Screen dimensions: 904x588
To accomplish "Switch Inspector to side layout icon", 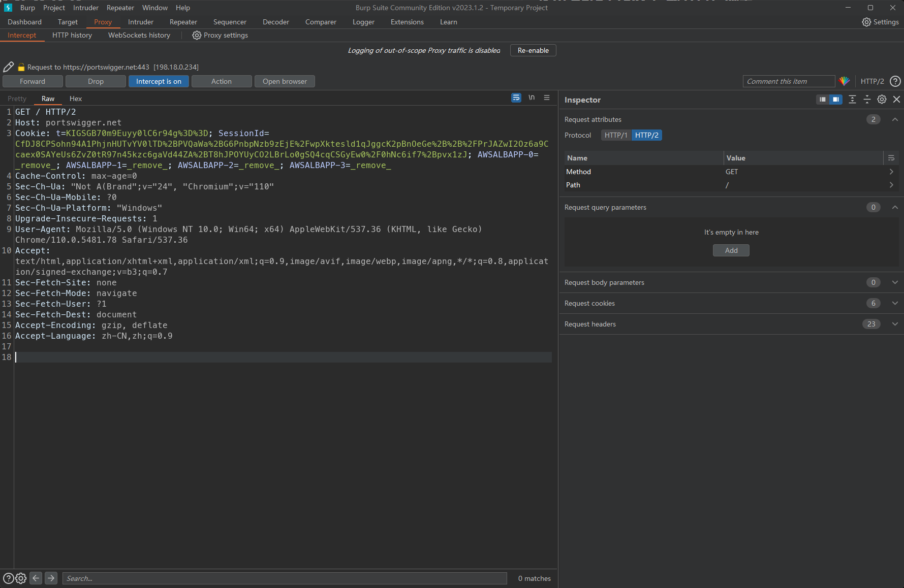I will pyautogui.click(x=835, y=100).
